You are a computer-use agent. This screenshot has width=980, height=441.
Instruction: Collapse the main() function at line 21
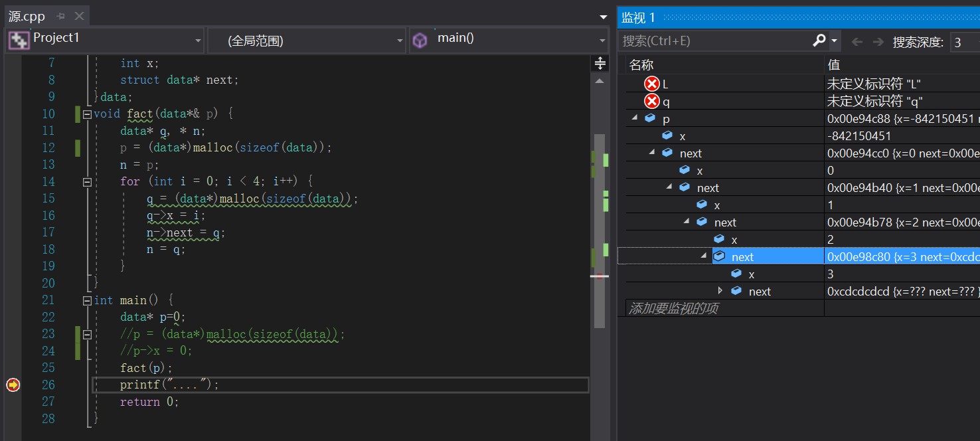coord(86,301)
